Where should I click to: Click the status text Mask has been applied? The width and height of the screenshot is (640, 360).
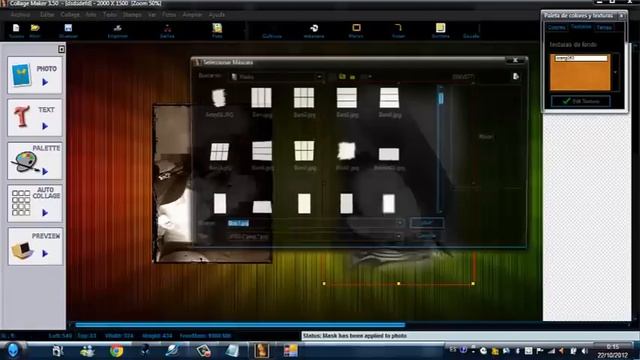pyautogui.click(x=354, y=336)
